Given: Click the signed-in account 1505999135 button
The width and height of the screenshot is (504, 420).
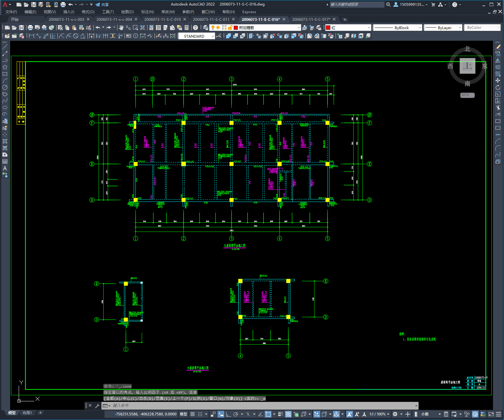Looking at the screenshot, I should (x=411, y=5).
